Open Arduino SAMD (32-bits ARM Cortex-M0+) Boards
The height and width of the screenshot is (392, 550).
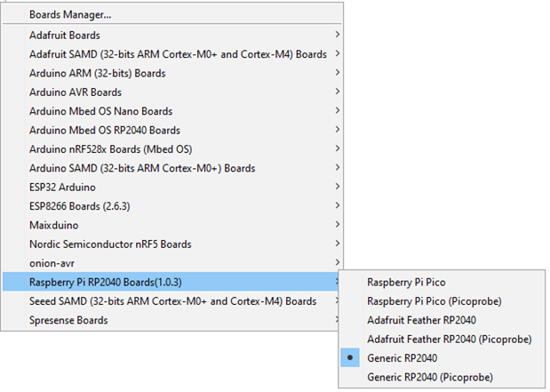172,168
